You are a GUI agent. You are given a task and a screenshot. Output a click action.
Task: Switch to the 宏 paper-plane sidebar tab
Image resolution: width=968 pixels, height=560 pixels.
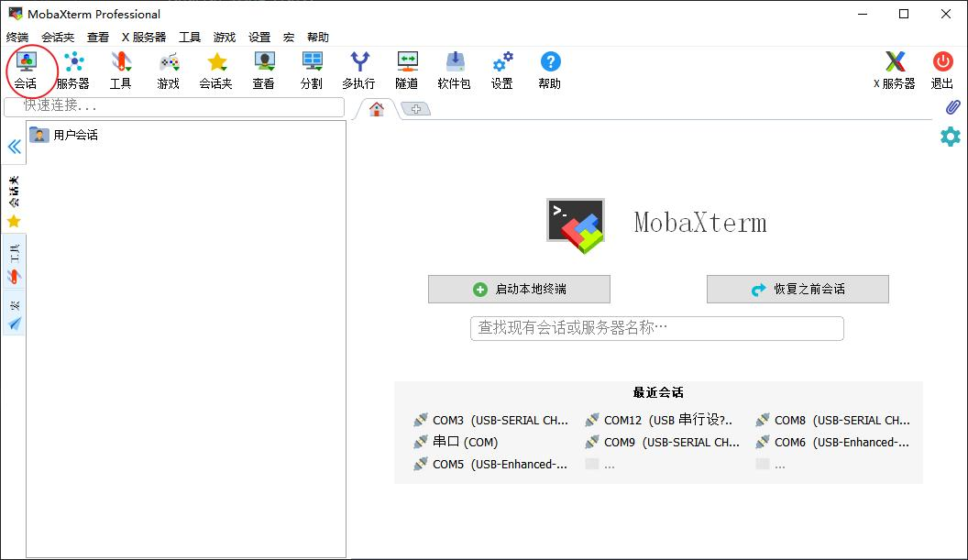click(x=14, y=315)
